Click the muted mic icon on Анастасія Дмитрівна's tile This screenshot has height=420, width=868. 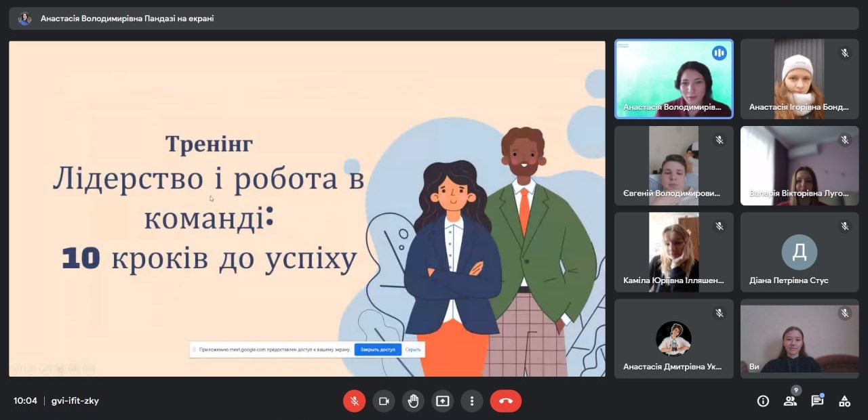719,313
